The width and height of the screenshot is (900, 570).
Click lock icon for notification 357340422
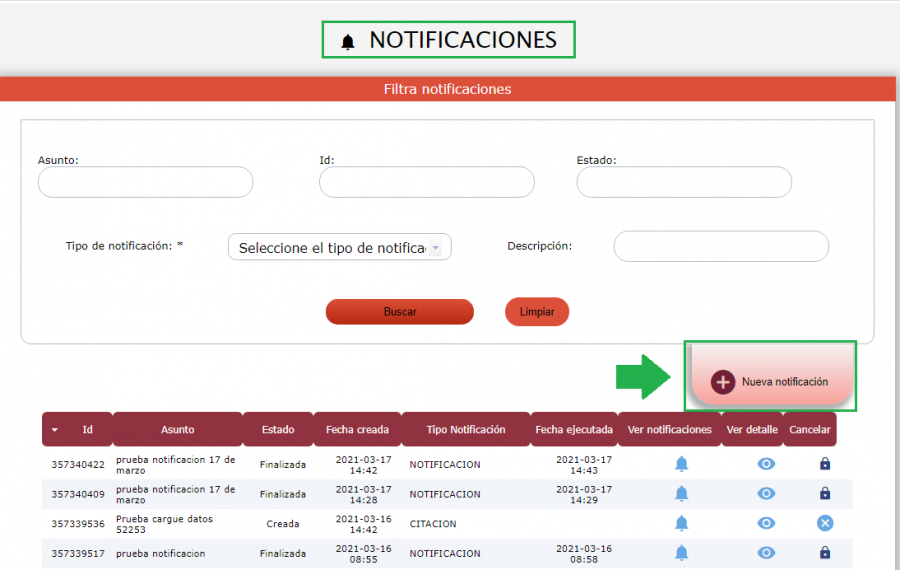[x=824, y=464]
